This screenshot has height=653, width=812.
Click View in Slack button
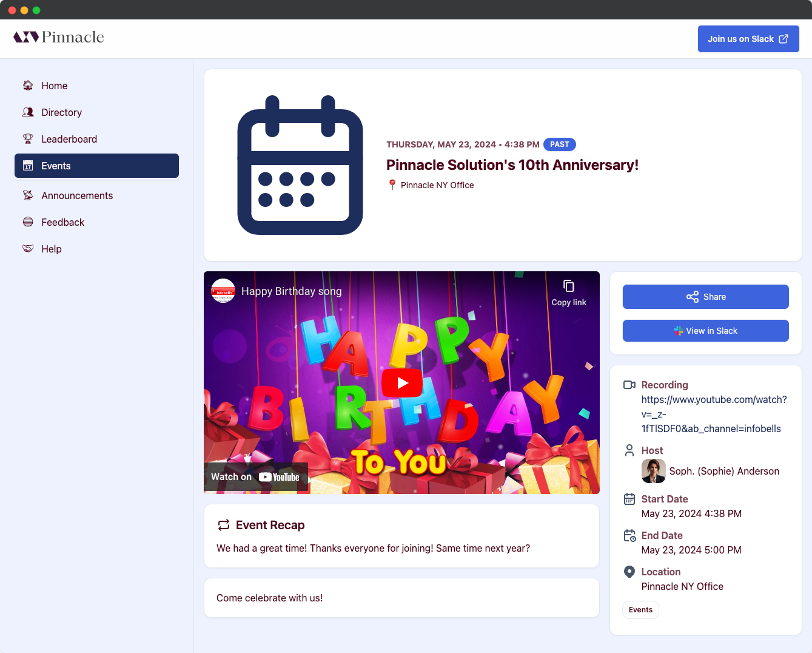pyautogui.click(x=706, y=331)
